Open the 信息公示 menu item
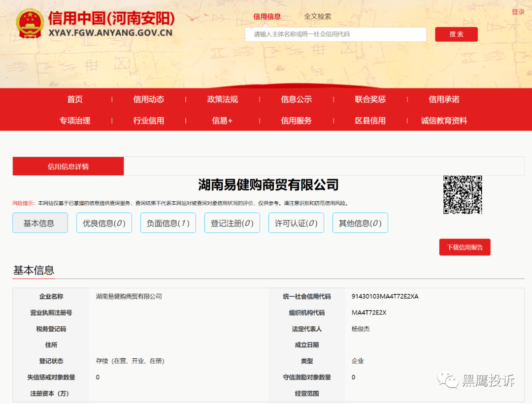Image resolution: width=532 pixels, height=404 pixels. 296,99
